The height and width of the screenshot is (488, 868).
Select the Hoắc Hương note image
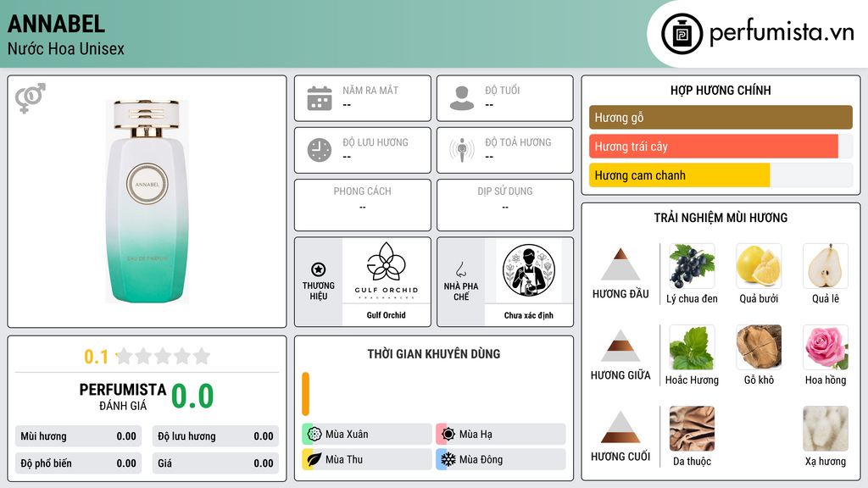(x=692, y=347)
